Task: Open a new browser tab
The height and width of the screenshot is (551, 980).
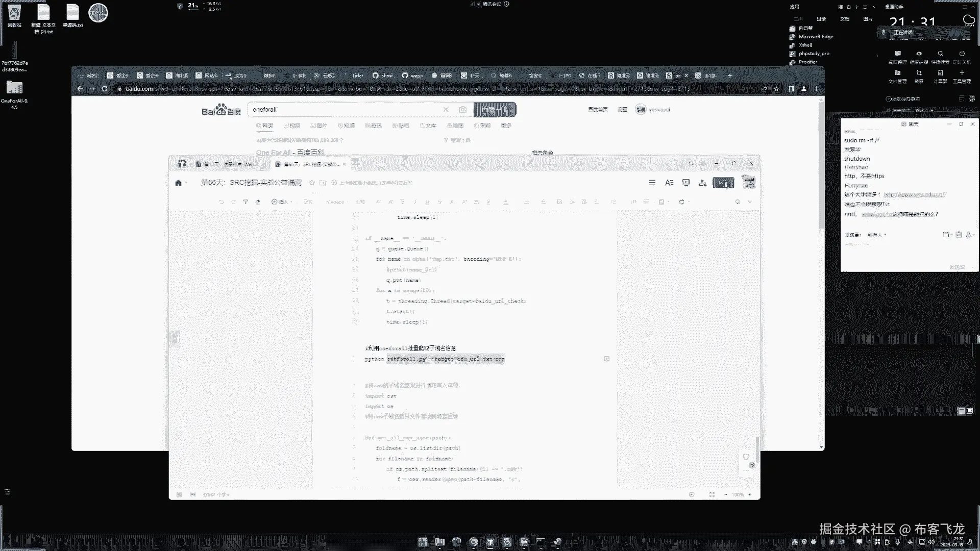Action: 730,76
